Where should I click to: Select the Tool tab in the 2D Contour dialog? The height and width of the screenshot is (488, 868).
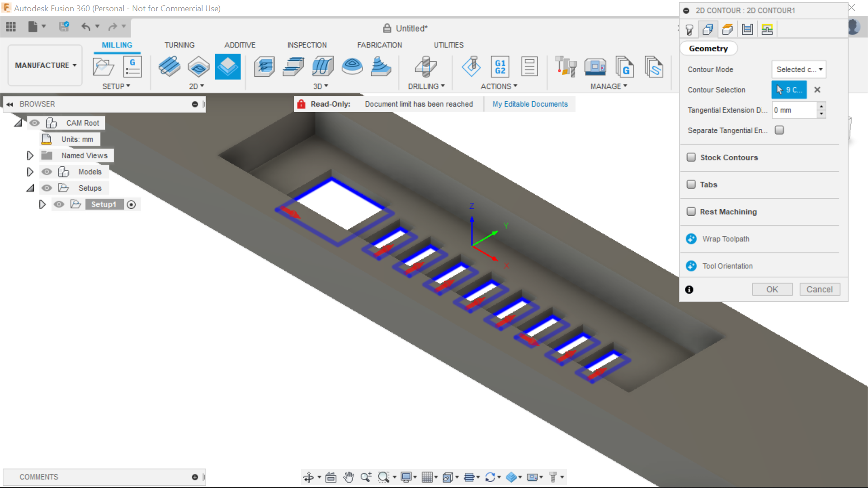click(x=689, y=29)
